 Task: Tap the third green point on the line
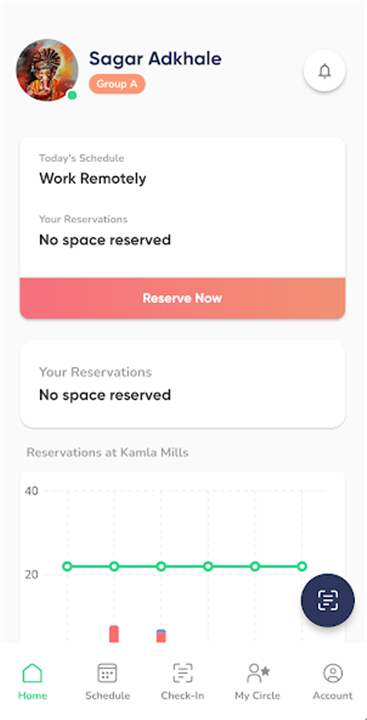tap(161, 566)
